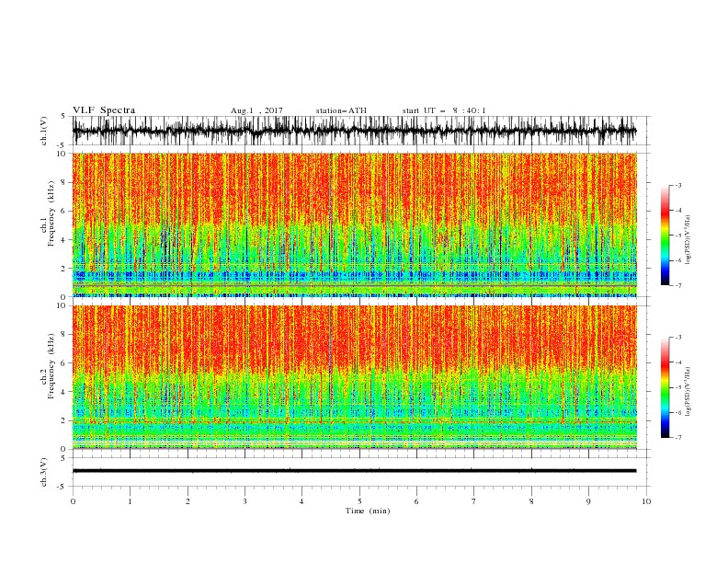The height and width of the screenshot is (563, 728).
Task: Click the ch.3 waveform trace panel
Action: 360,472
